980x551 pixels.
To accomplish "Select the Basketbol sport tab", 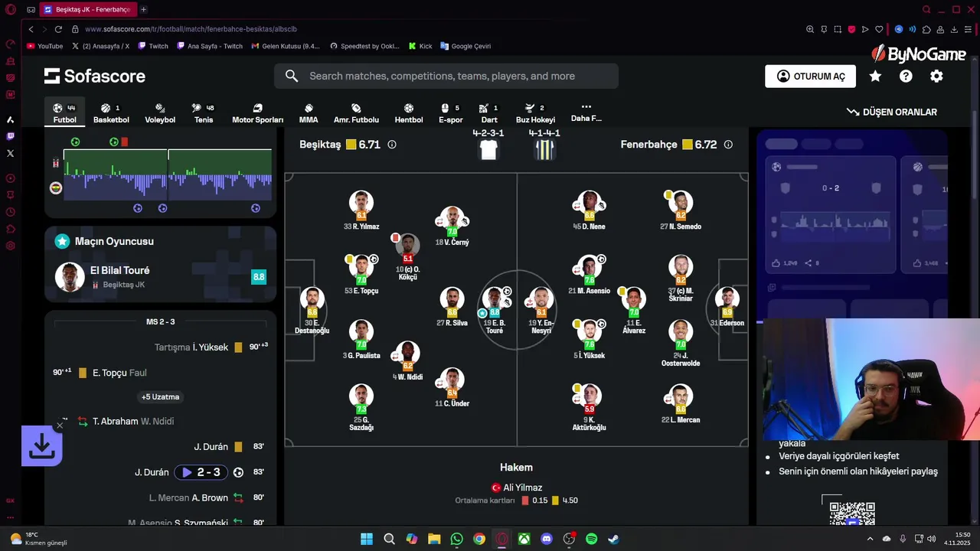I will pos(111,113).
